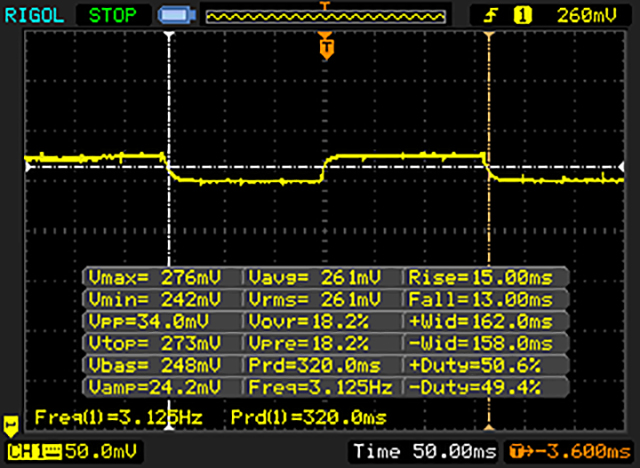Click the Vamp=24.2mV measurement

coord(155,387)
